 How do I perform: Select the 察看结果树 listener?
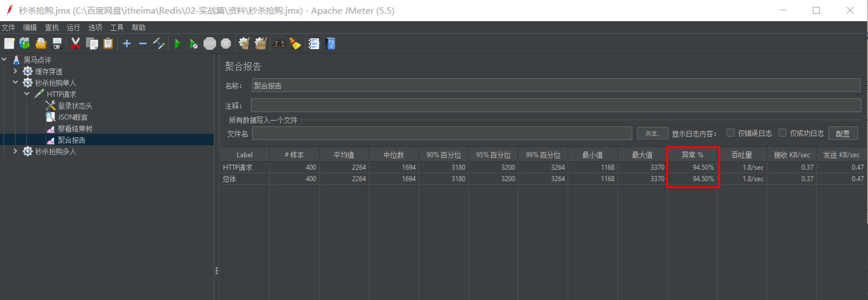[x=75, y=129]
